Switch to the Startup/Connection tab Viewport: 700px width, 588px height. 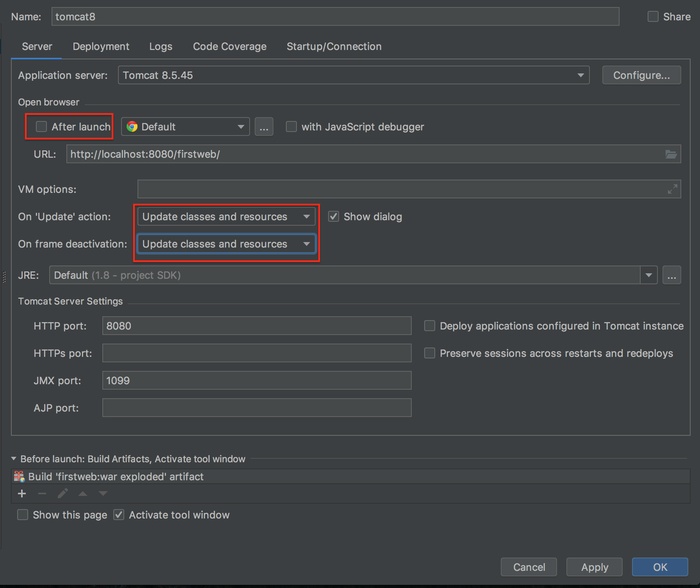click(334, 46)
